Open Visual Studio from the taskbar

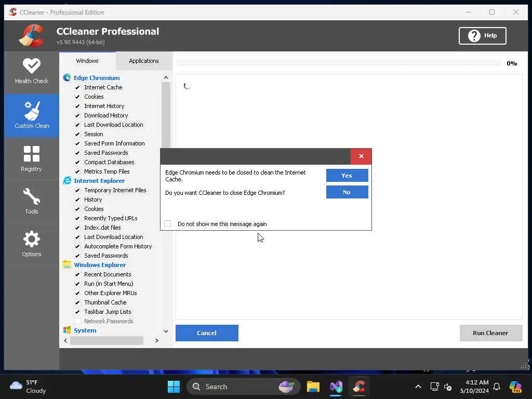336,387
